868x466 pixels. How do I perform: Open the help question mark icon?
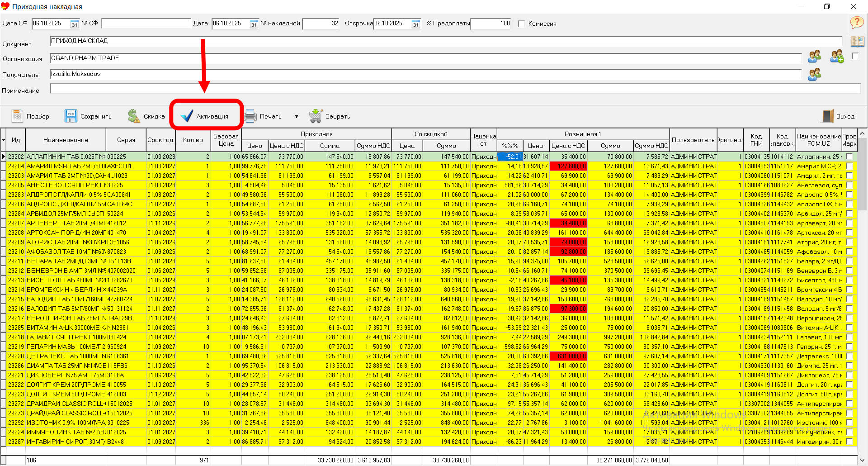tap(856, 22)
